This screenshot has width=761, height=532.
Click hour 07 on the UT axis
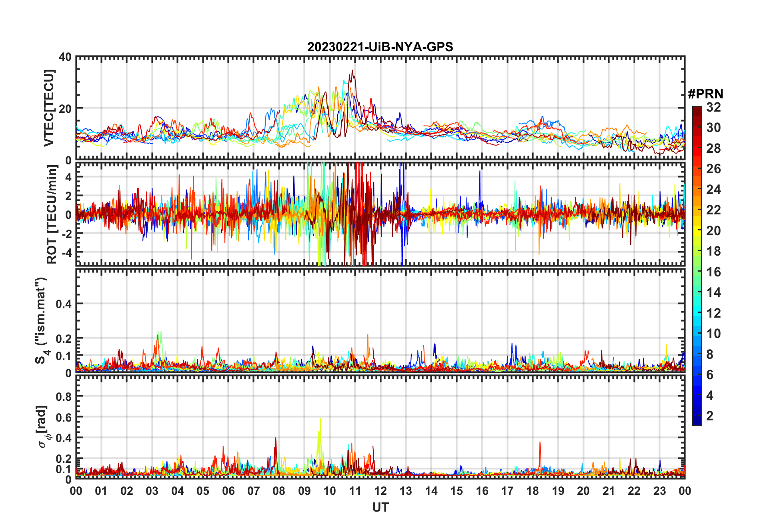pyautogui.click(x=254, y=491)
